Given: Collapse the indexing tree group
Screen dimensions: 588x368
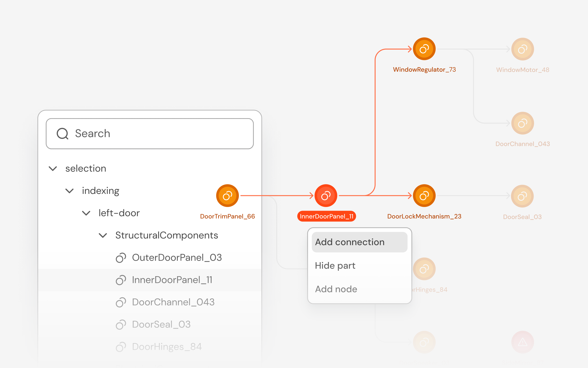Looking at the screenshot, I should [x=70, y=191].
